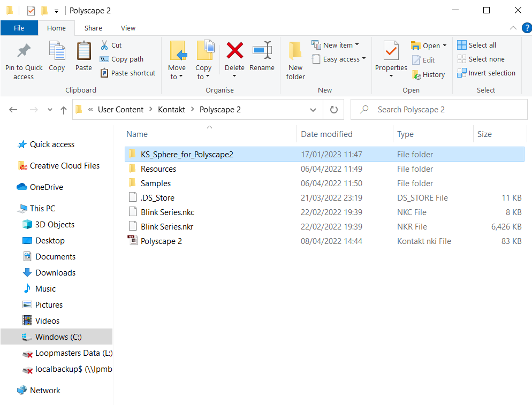Click Invert selection button
Viewport: 532px width, 405px height.
click(x=491, y=73)
